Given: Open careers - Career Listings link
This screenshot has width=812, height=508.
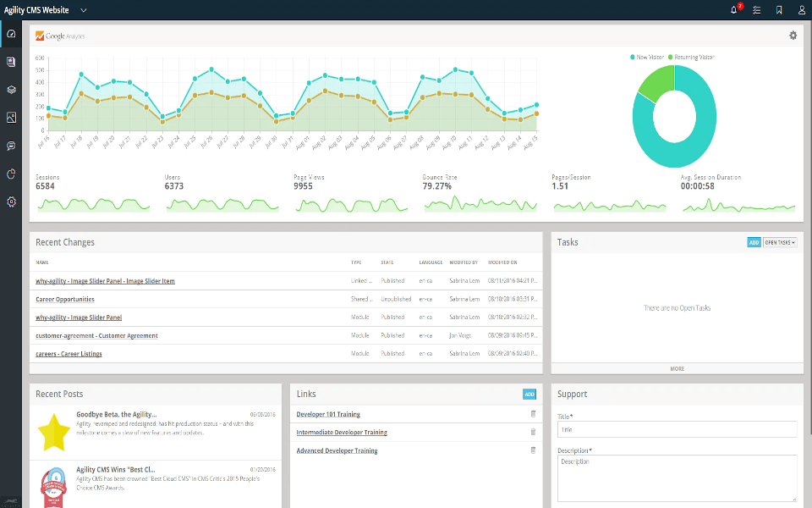Looking at the screenshot, I should (69, 354).
